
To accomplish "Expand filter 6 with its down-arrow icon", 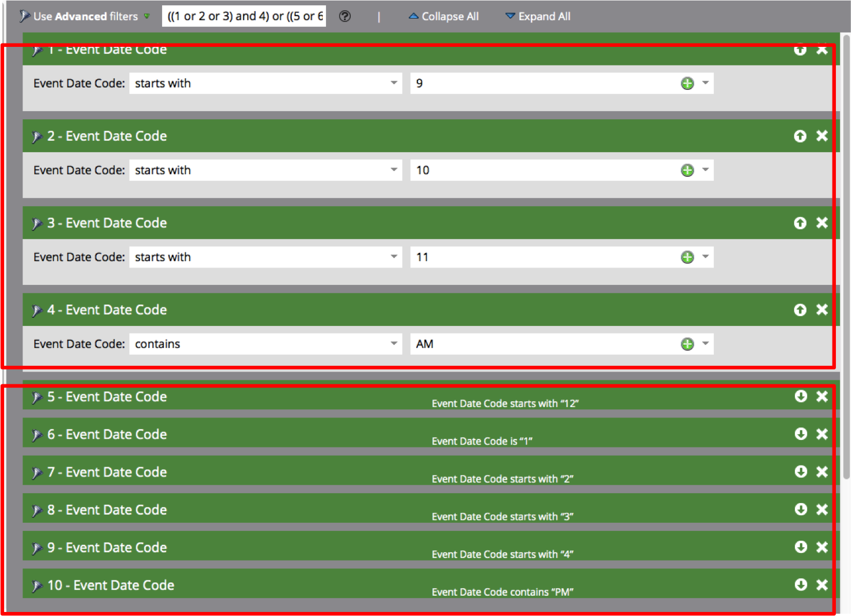I will (x=801, y=434).
